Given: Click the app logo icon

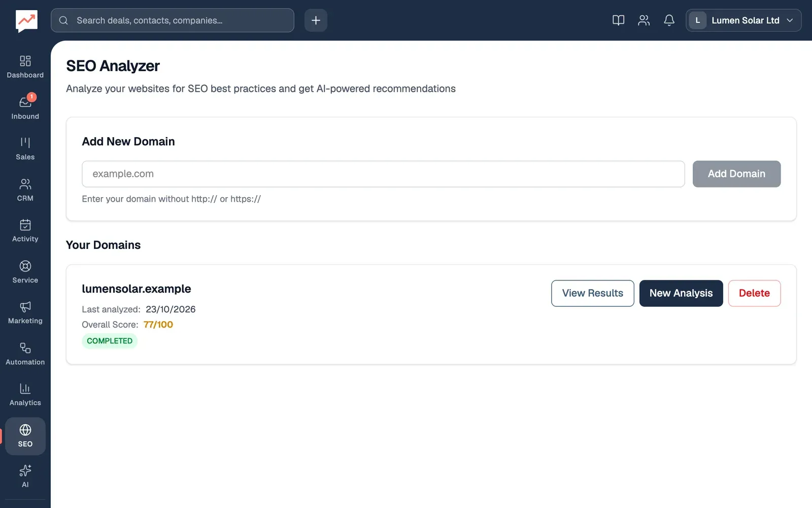Looking at the screenshot, I should (26, 21).
